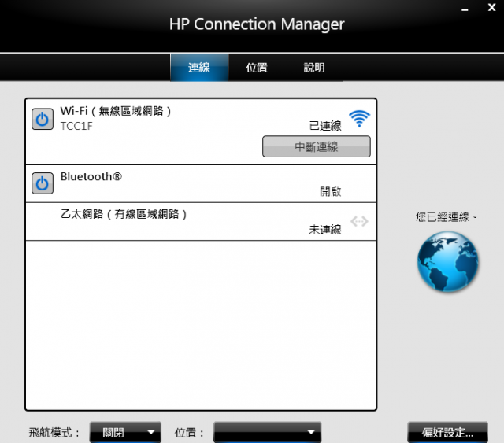Click the 您已經連線 message
Image resolution: width=504 pixels, height=443 pixels.
pos(446,217)
